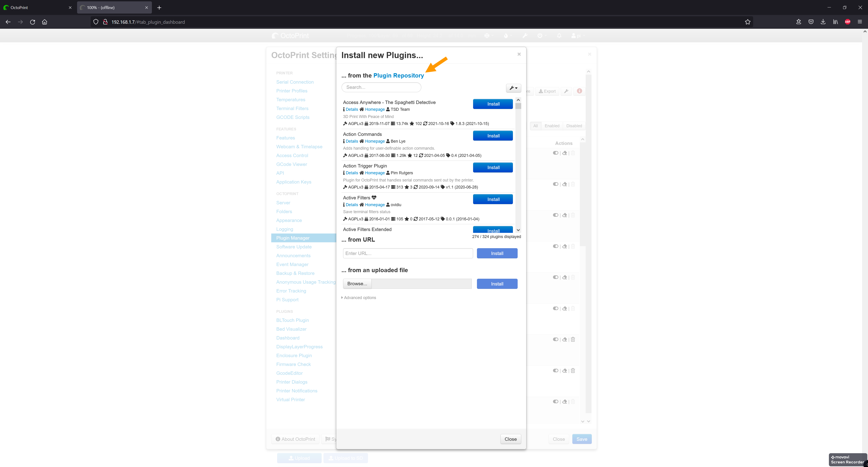
Task: Focus the plugin Search field
Action: pos(381,87)
